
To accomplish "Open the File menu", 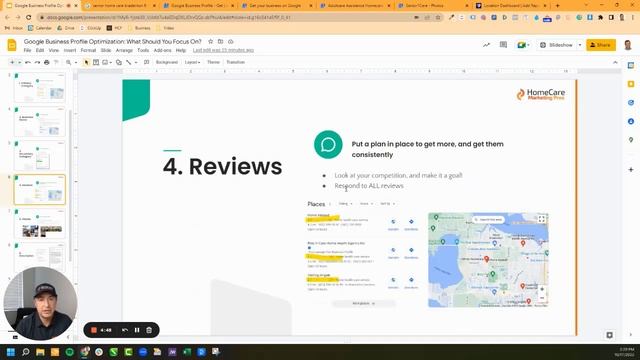I will pyautogui.click(x=27, y=50).
